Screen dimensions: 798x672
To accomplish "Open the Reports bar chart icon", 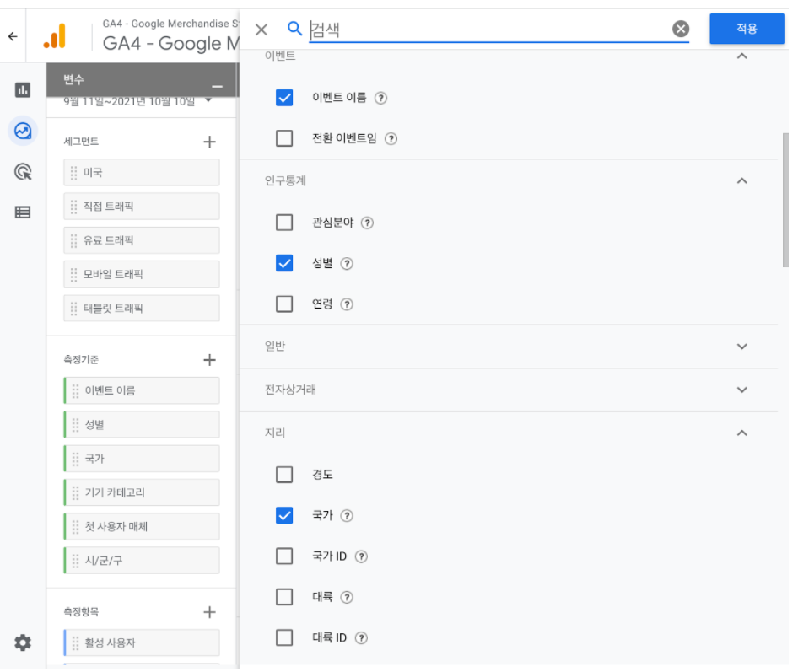I will [23, 90].
